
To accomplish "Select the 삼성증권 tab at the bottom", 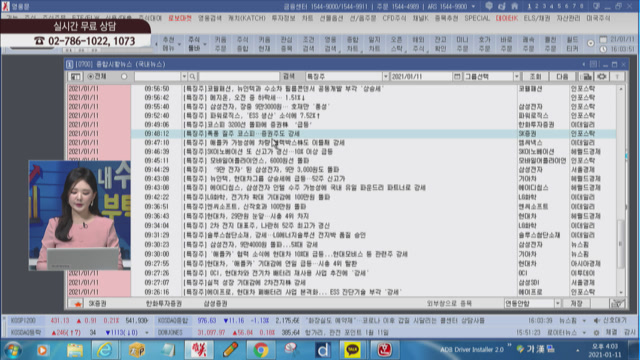I will pyautogui.click(x=216, y=303).
